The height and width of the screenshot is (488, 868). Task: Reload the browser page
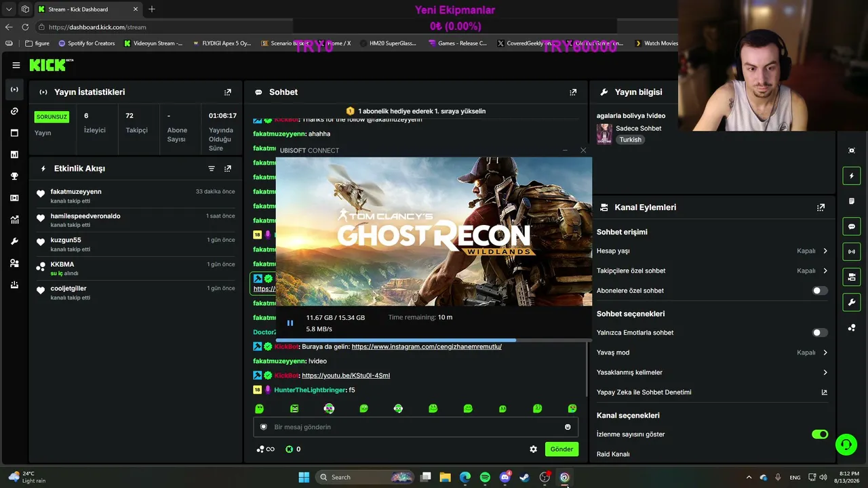coord(25,27)
